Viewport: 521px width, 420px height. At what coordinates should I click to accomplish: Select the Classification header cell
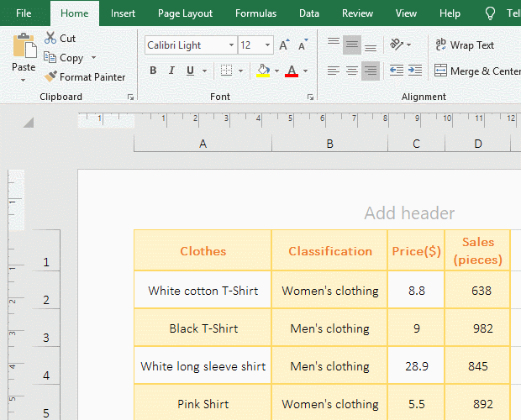[x=329, y=250]
